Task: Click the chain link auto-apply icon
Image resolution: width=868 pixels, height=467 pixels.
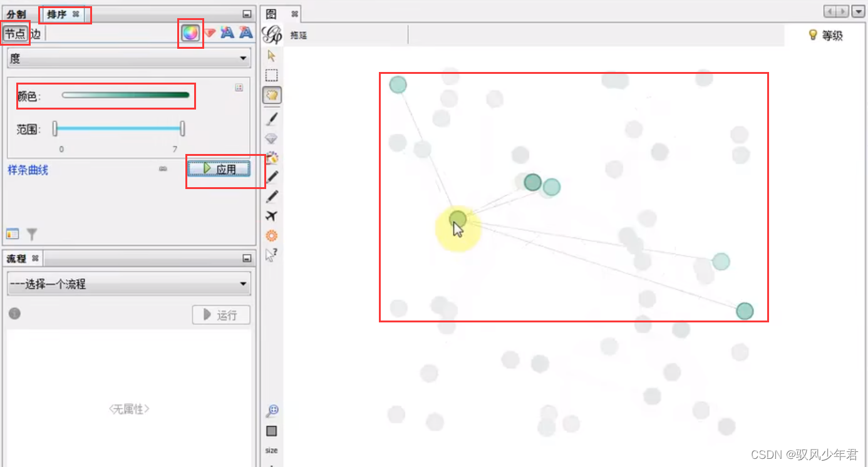Action: [x=163, y=169]
